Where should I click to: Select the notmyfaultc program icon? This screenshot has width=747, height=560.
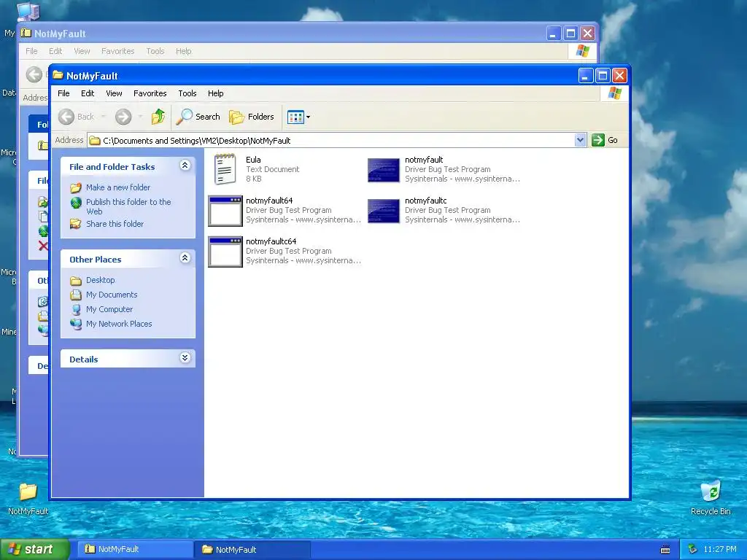point(384,211)
